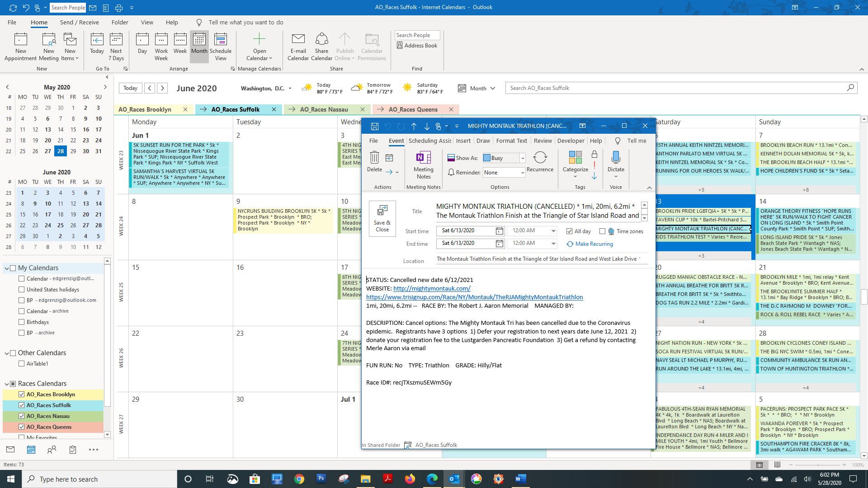
Task: Select the yellow AO_Races Brooklyn calendar entry
Action: 51,394
